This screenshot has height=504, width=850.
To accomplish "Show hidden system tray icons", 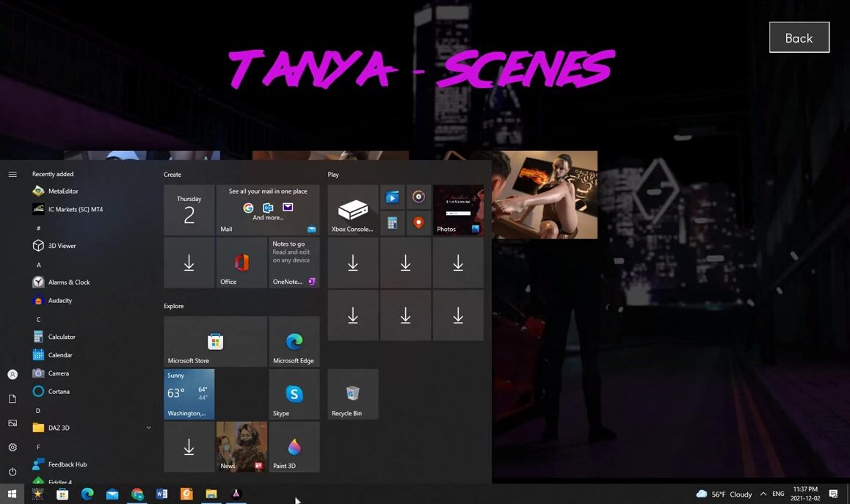I will click(x=763, y=494).
